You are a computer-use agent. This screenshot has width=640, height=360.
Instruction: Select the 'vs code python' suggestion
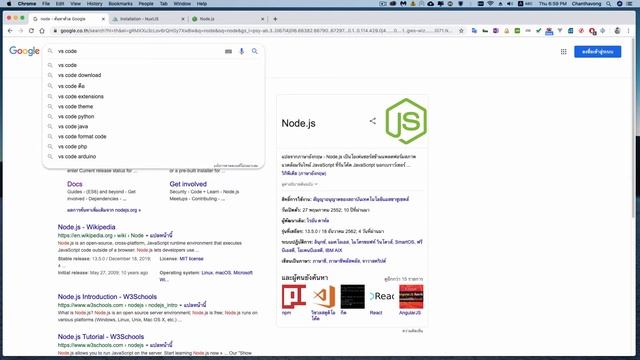pos(153,116)
